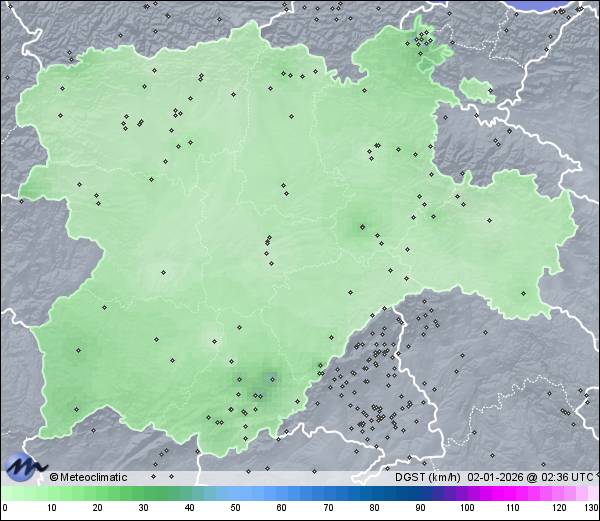Click the pale pink legend color near 130

click(x=592, y=493)
